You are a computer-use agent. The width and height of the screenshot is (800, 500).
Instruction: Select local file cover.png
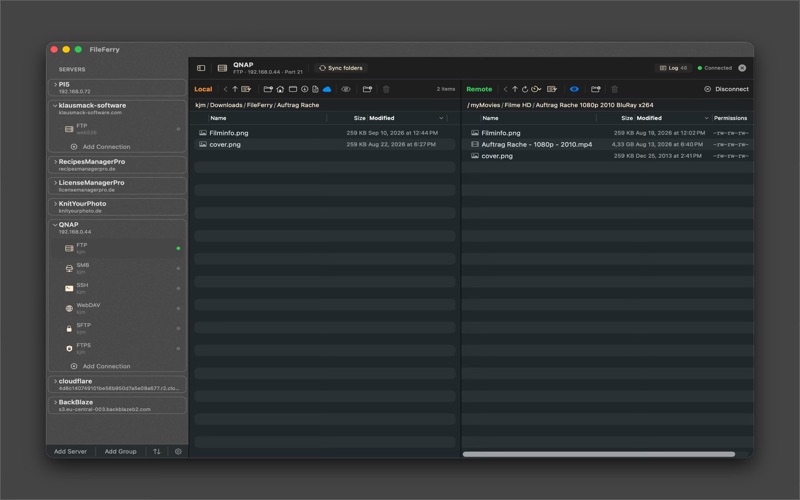pyautogui.click(x=324, y=144)
